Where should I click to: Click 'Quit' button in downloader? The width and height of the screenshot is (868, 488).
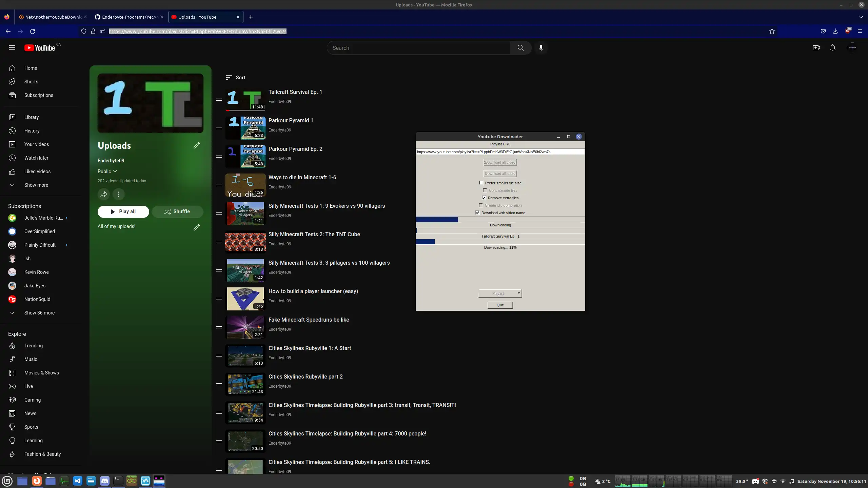(x=500, y=305)
